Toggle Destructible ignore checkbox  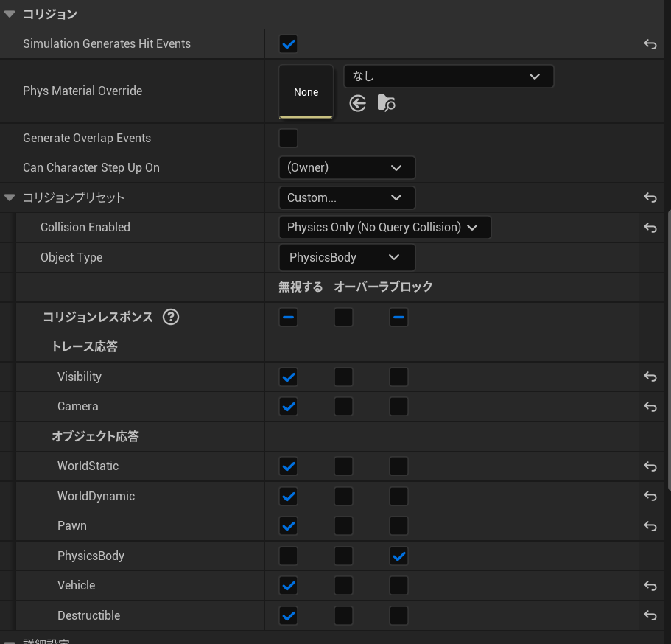289,616
